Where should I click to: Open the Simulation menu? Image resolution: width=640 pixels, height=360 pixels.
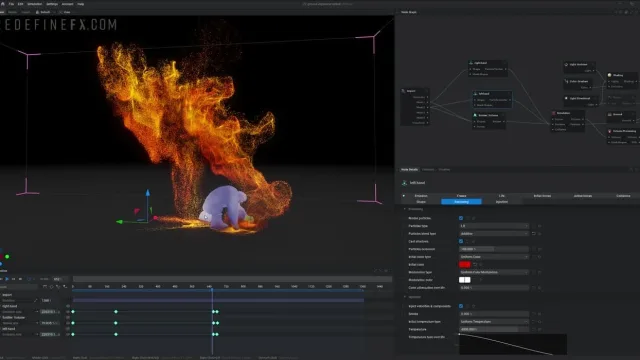click(35, 4)
